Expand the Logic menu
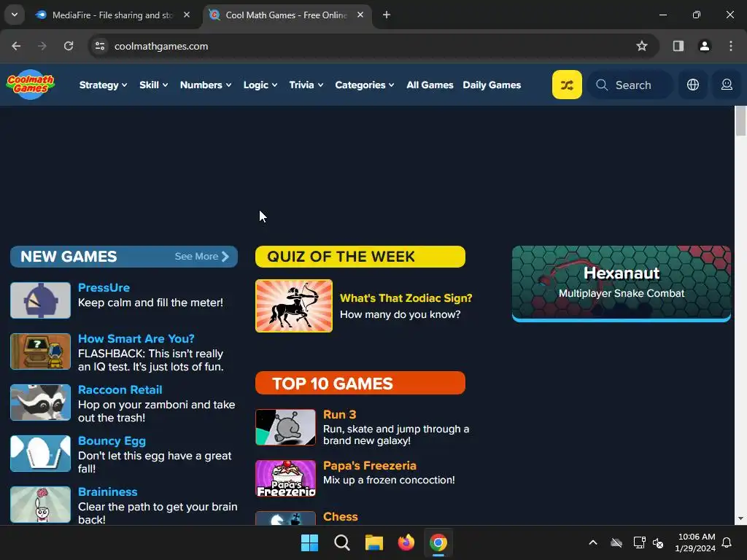This screenshot has width=747, height=560. point(260,85)
